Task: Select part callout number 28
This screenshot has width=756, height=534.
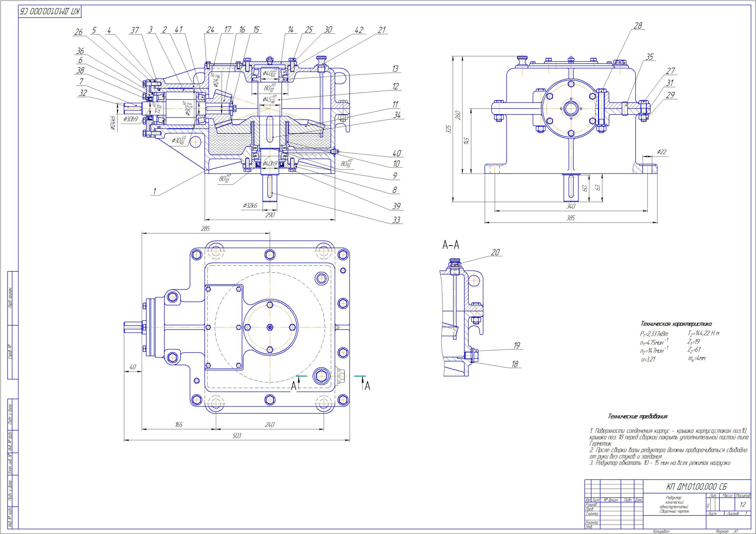Action: (638, 25)
